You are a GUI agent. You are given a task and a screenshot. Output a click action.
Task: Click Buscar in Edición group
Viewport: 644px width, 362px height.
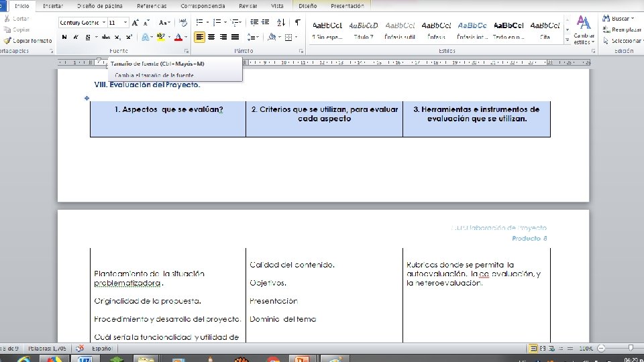[618, 19]
